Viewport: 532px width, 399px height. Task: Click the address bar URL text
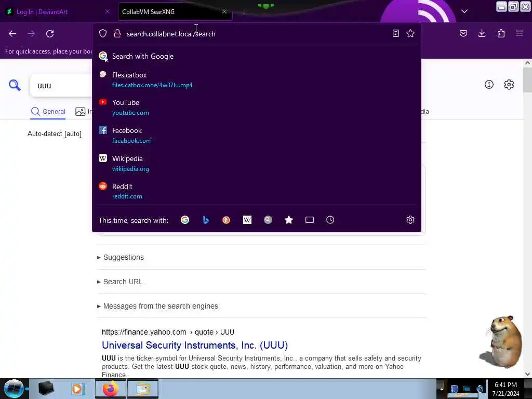[171, 34]
